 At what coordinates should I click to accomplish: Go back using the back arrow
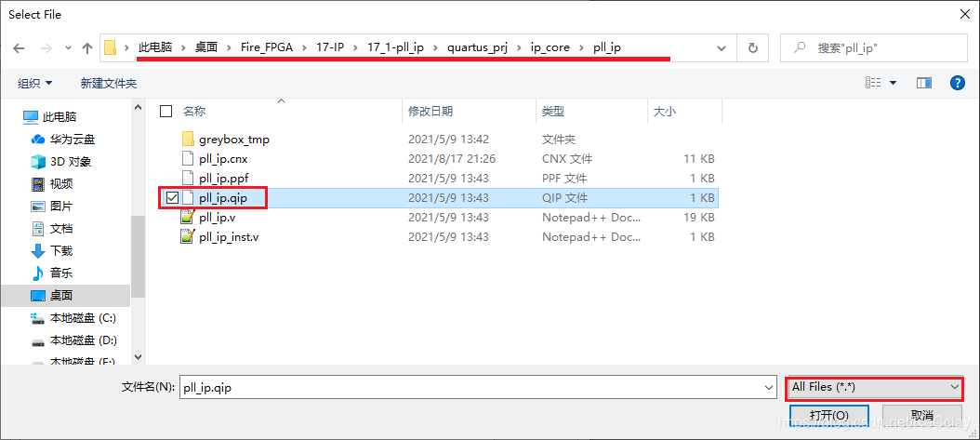19,48
